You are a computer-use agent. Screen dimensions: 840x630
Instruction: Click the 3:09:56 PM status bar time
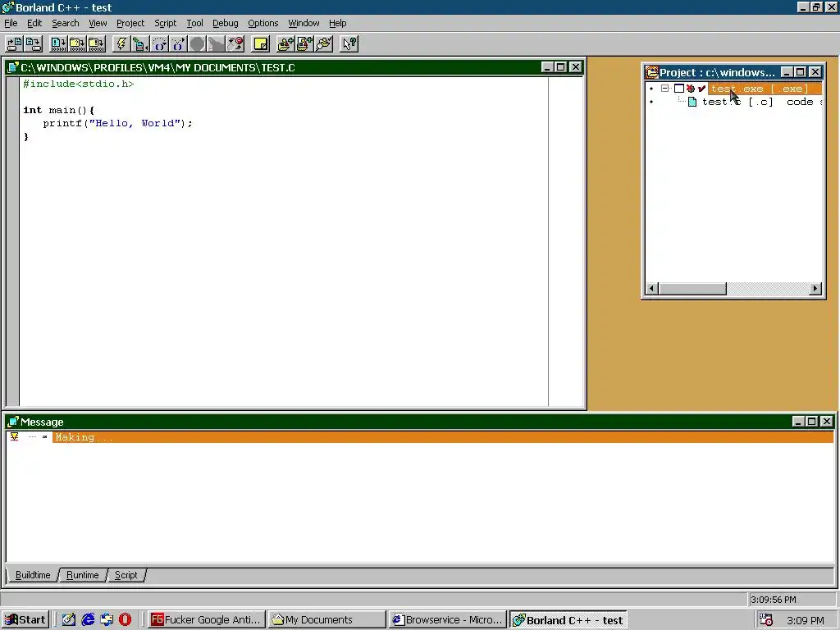[x=773, y=600]
